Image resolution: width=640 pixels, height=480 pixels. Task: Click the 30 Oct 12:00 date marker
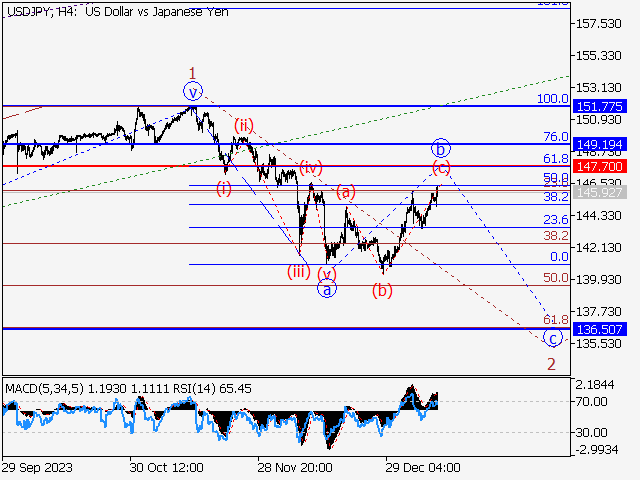(x=167, y=467)
